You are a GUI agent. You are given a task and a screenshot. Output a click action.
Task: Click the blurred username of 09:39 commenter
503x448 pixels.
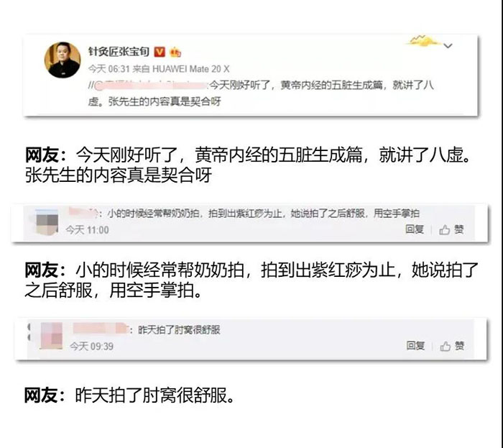(101, 329)
